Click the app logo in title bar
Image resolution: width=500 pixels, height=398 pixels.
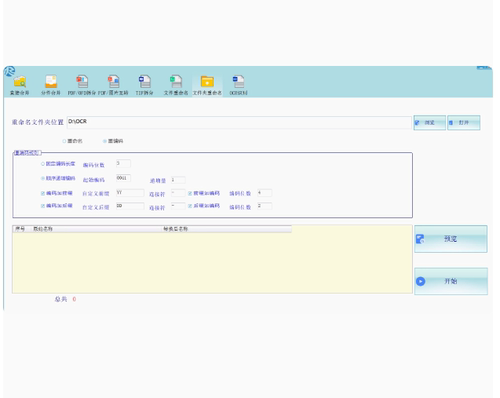[x=10, y=71]
